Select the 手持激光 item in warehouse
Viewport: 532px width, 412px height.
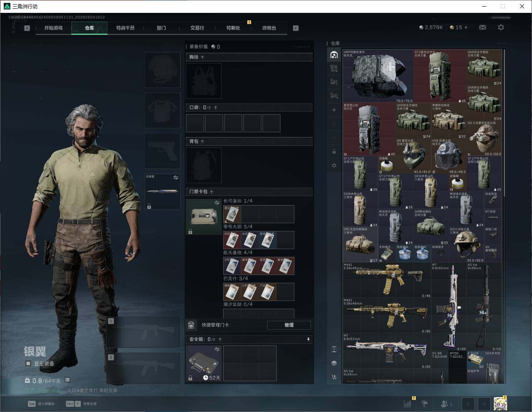click(387, 253)
